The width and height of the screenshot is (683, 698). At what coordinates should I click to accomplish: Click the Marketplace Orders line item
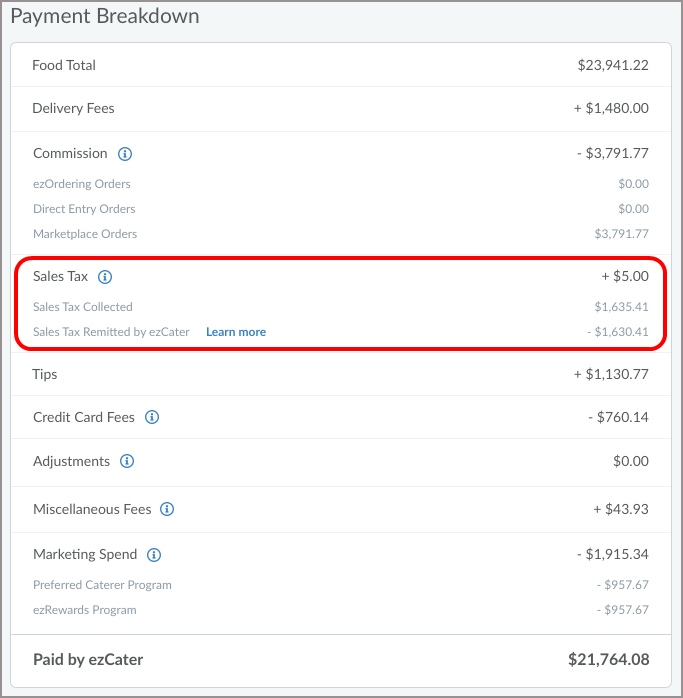85,234
